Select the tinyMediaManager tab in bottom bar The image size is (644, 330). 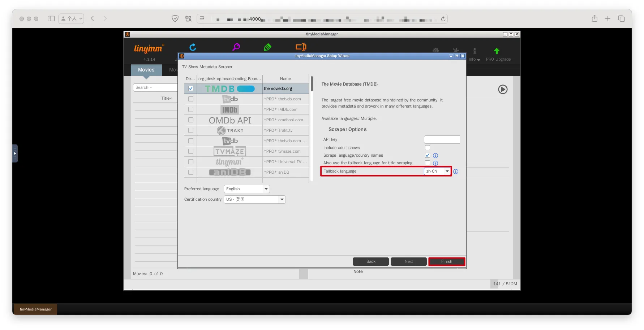(x=35, y=309)
